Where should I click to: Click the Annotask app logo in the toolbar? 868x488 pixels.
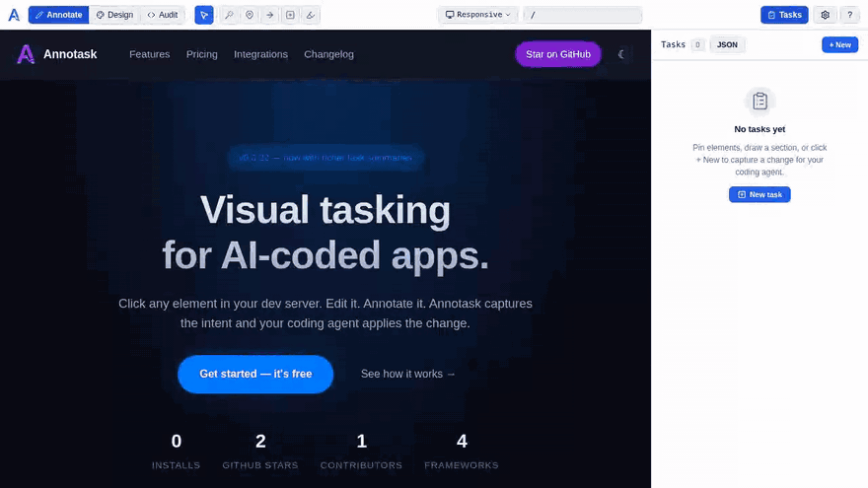coord(14,15)
